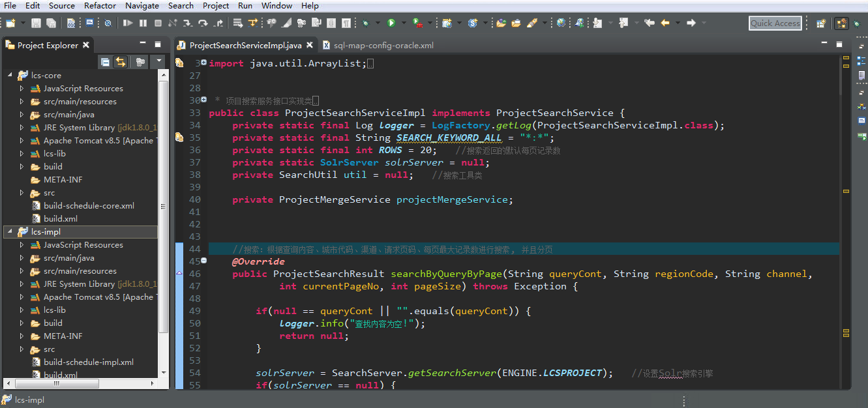868x408 pixels.
Task: Open the New file dropdown arrow
Action: click(x=23, y=23)
